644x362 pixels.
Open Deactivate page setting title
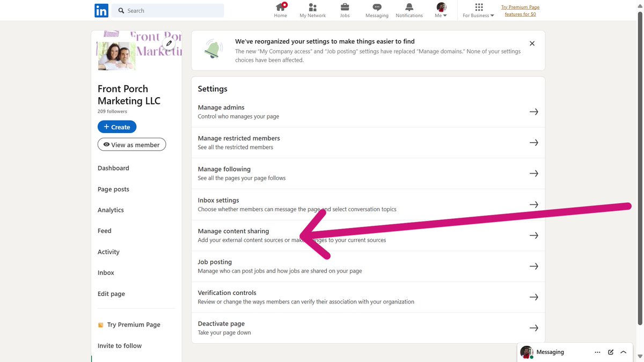[x=221, y=324]
